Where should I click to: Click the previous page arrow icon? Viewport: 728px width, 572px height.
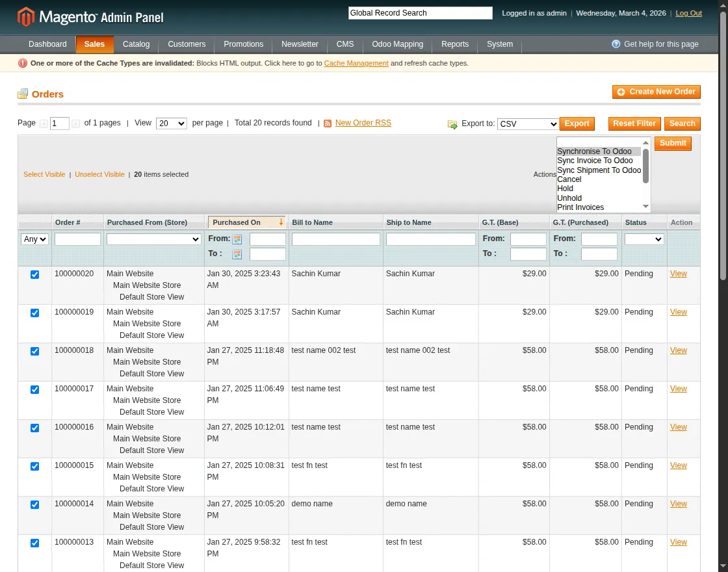44,123
